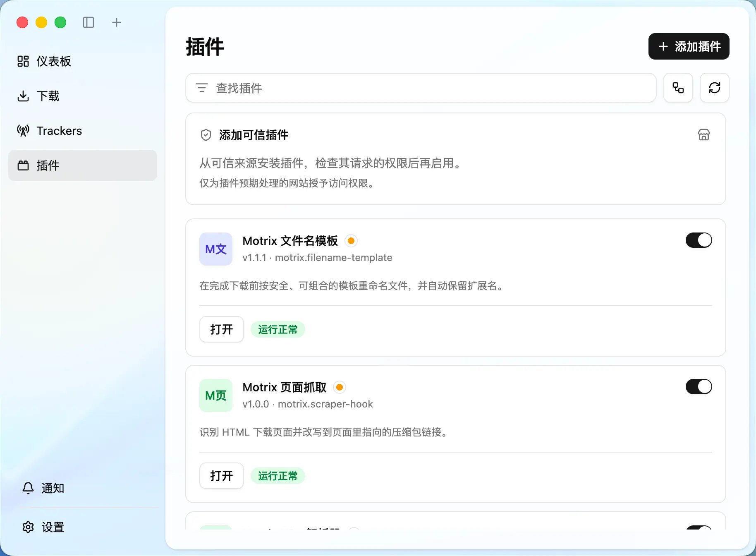Click the Motrix 页面抓取 title
The image size is (756, 556).
[x=285, y=387]
